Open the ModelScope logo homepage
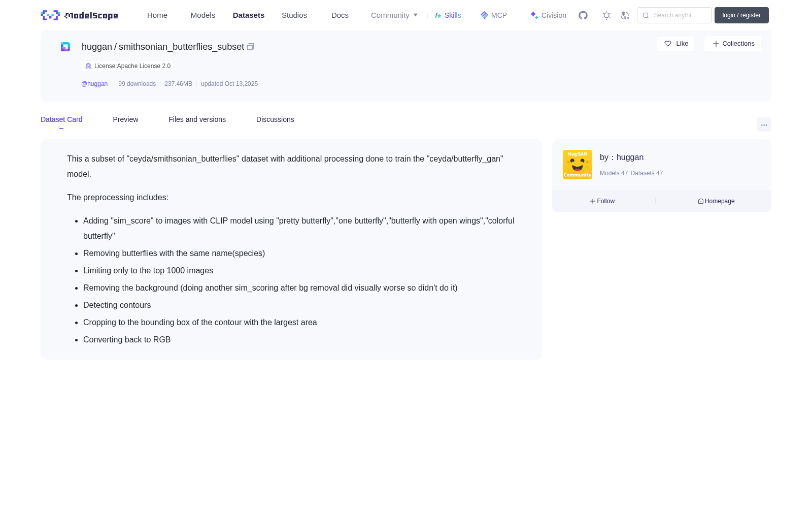812x508 pixels. (80, 15)
